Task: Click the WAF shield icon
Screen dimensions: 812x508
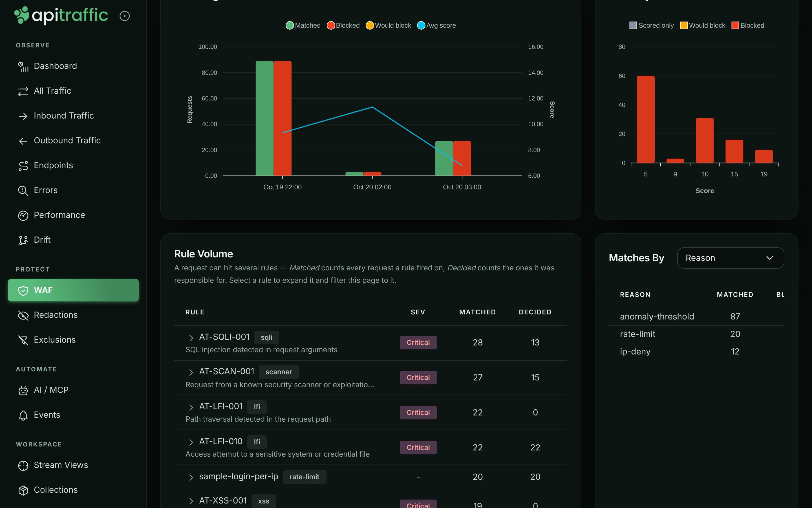Action: 23,290
